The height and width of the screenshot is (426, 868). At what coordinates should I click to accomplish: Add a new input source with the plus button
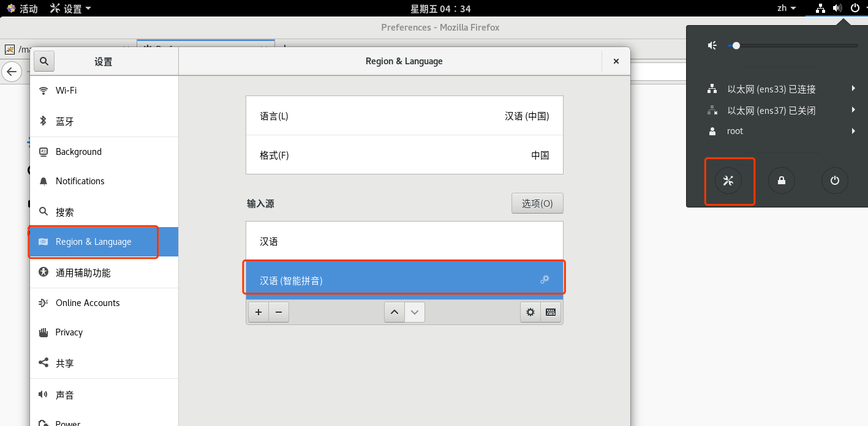(258, 312)
